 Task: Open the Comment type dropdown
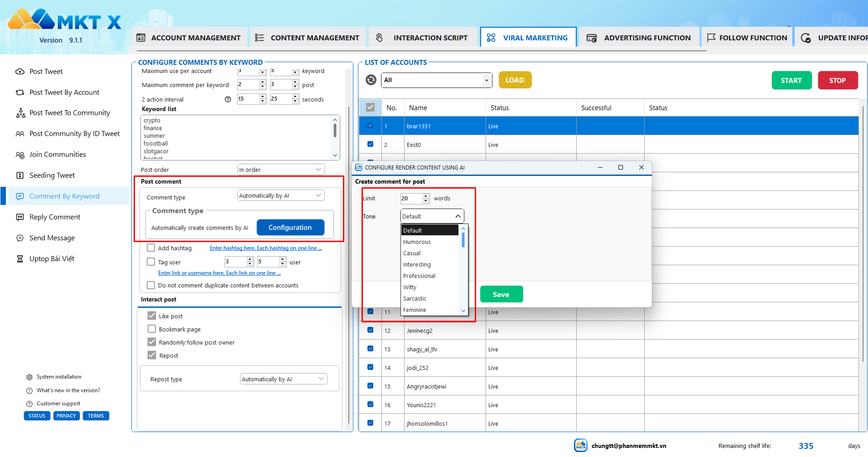coord(281,195)
